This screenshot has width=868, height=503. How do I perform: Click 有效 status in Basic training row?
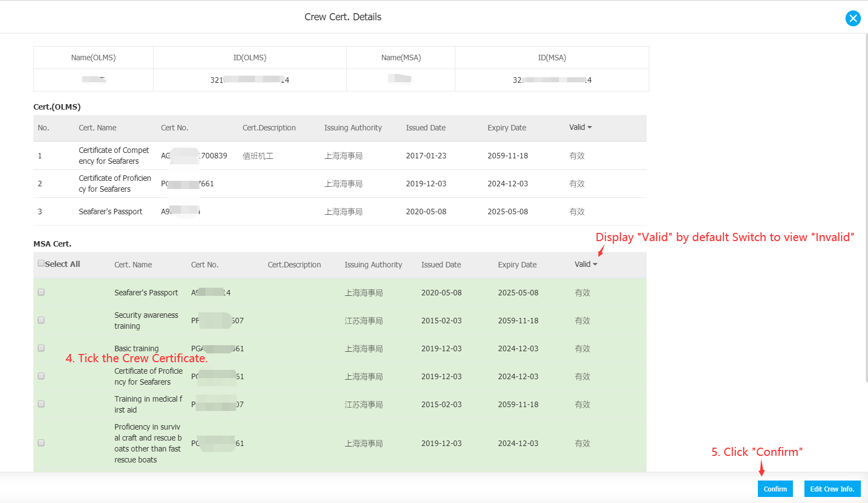582,348
